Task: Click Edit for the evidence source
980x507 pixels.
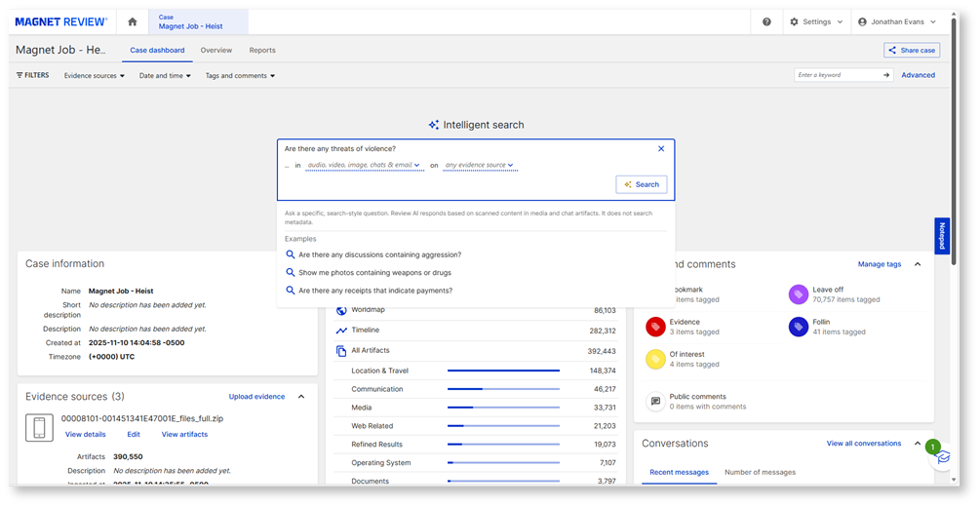Action: click(x=134, y=435)
